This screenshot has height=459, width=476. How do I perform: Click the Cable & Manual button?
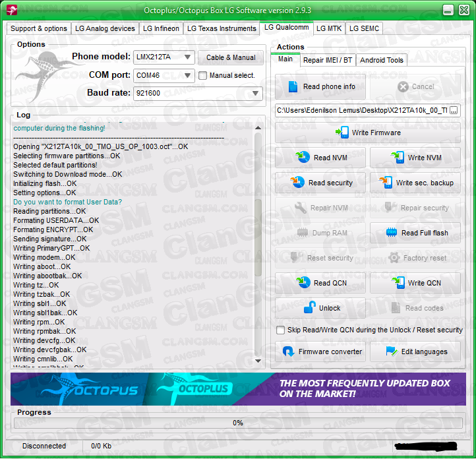coord(231,57)
